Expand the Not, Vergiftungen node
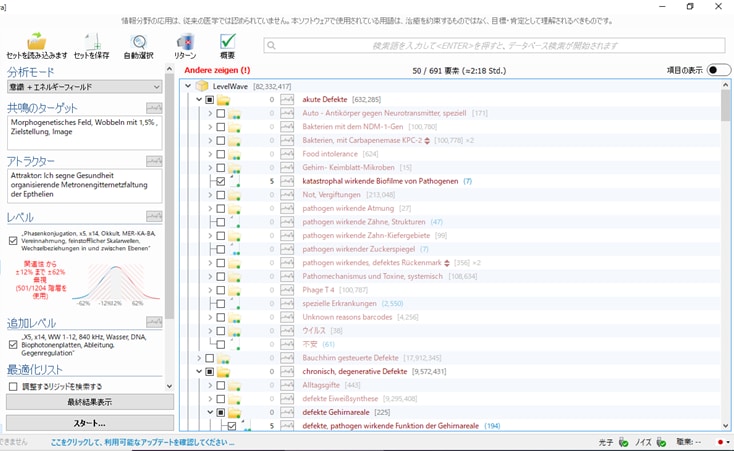This screenshot has height=451, width=734. pos(210,195)
